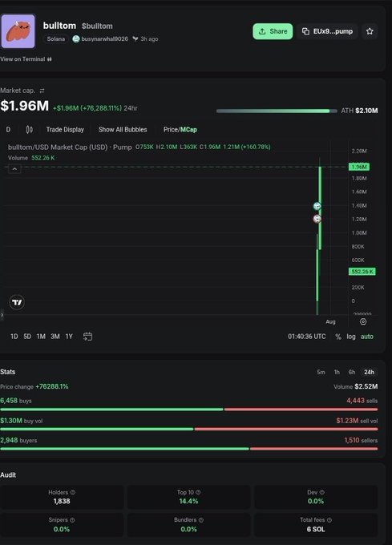392x545 pixels.
Task: Click the $bulltom ticker symbol
Action: 97,26
